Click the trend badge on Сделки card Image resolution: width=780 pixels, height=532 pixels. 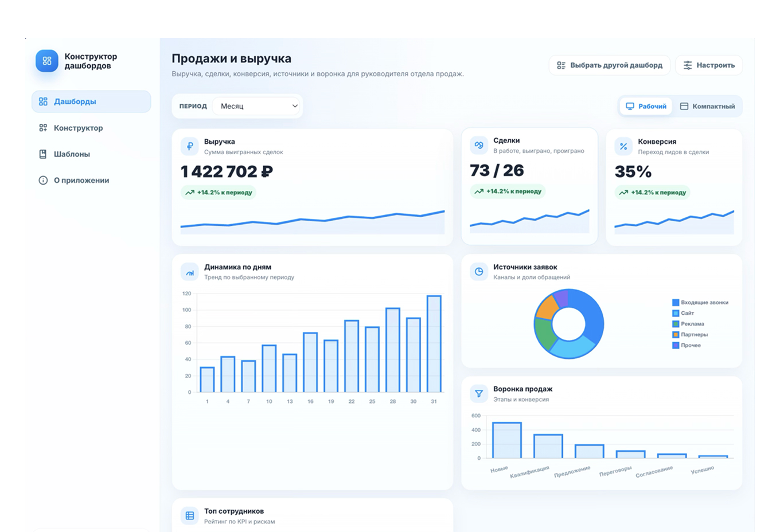(508, 191)
